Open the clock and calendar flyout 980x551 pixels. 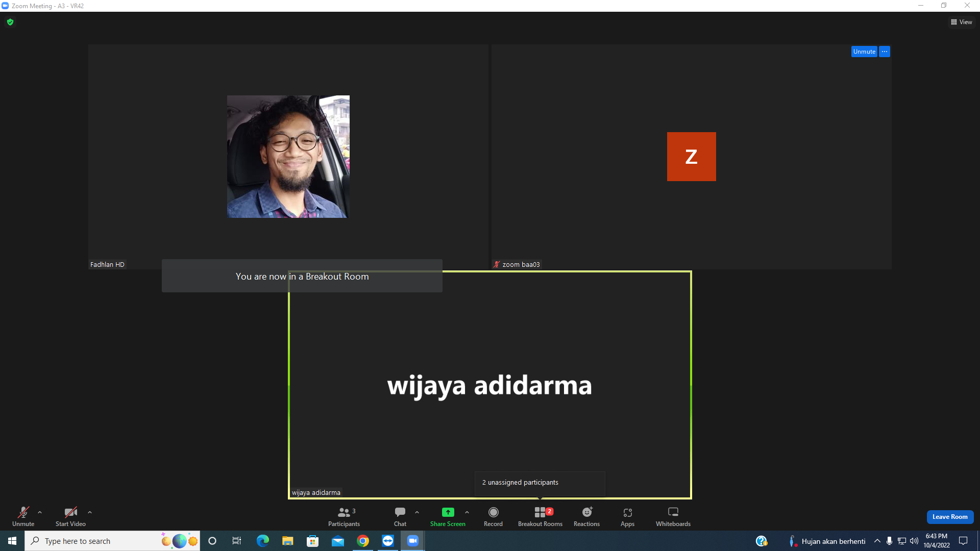click(937, 541)
